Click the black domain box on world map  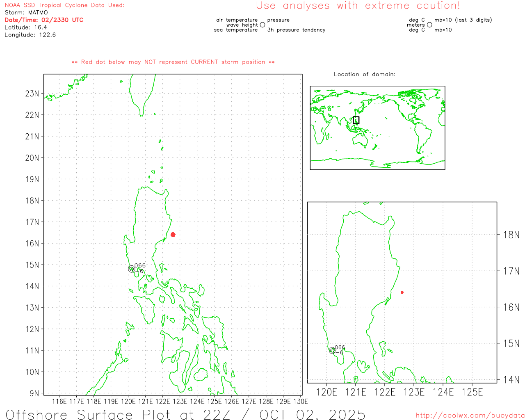(356, 120)
